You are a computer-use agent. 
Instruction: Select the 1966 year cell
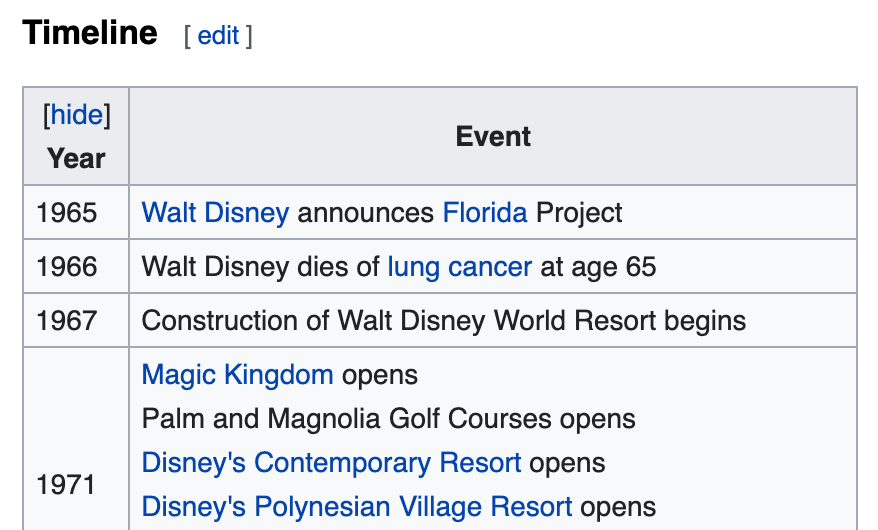(x=67, y=267)
